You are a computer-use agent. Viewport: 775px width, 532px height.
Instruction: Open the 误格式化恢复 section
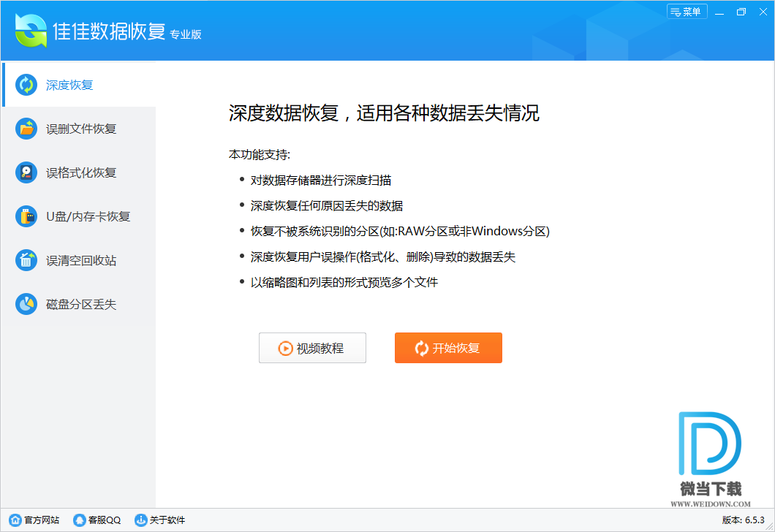79,173
